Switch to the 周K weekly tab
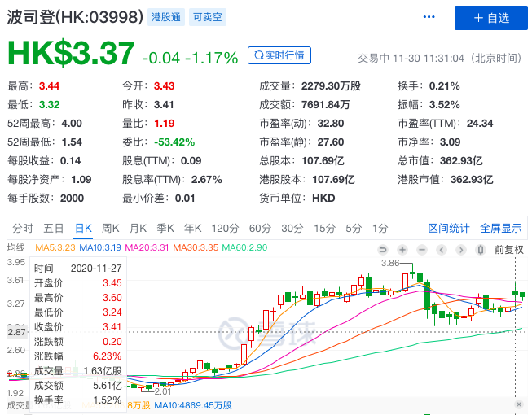The height and width of the screenshot is (415, 532). (110, 229)
